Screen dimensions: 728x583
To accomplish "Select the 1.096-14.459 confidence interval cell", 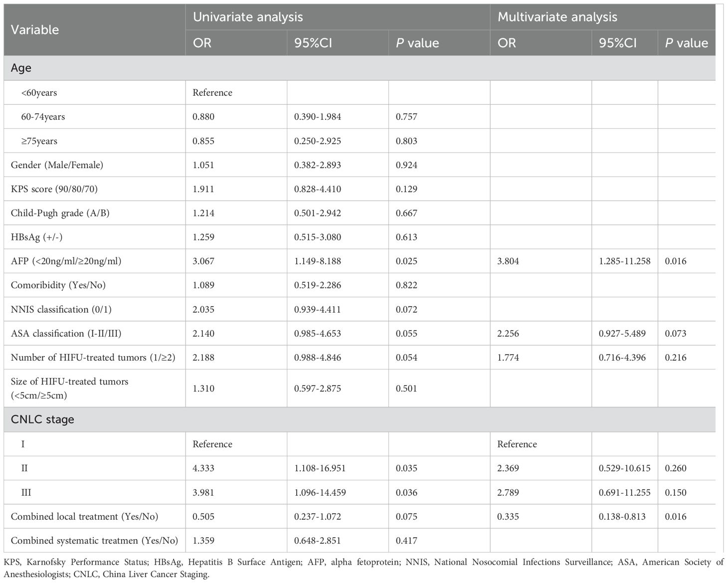I will 320,492.
